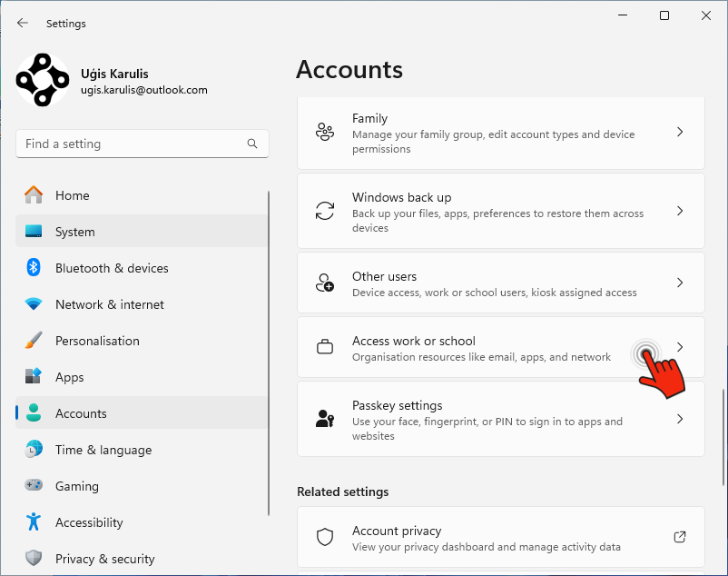Select the Gaming controller icon
This screenshot has width=728, height=576.
point(34,486)
